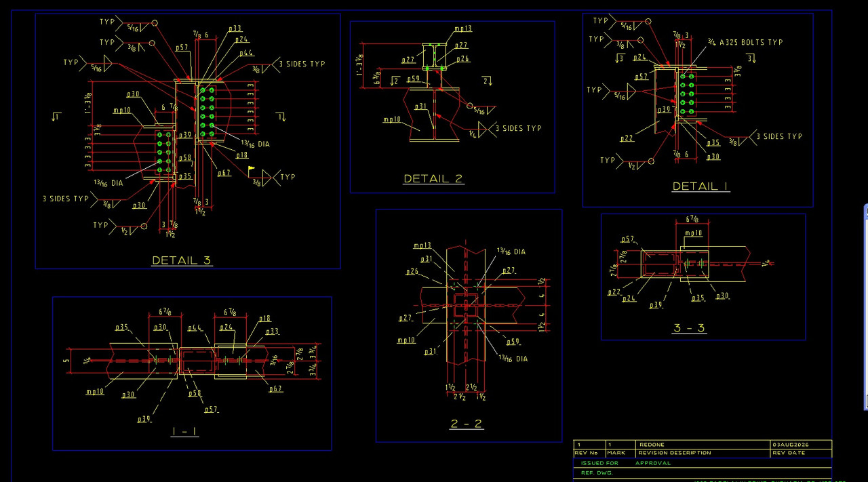This screenshot has width=868, height=482.
Task: Click the "REF. DWG." label
Action: click(x=597, y=473)
